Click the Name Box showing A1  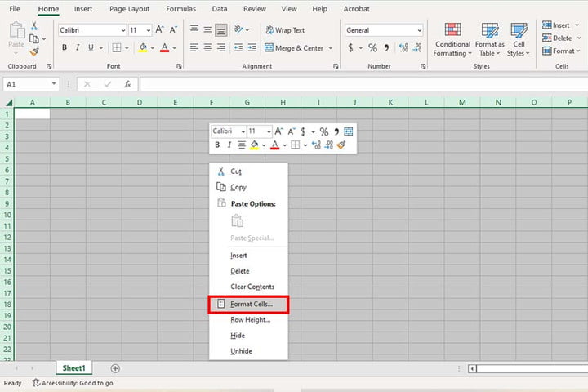(x=31, y=84)
